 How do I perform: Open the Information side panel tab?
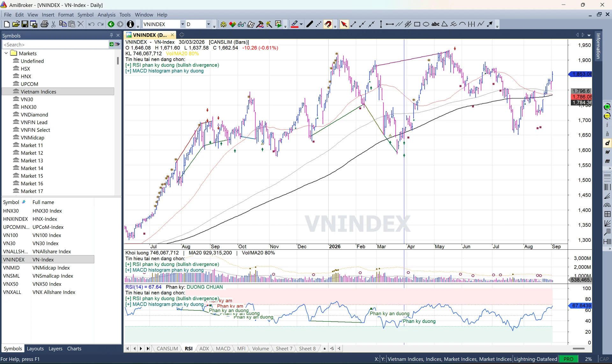(598, 46)
